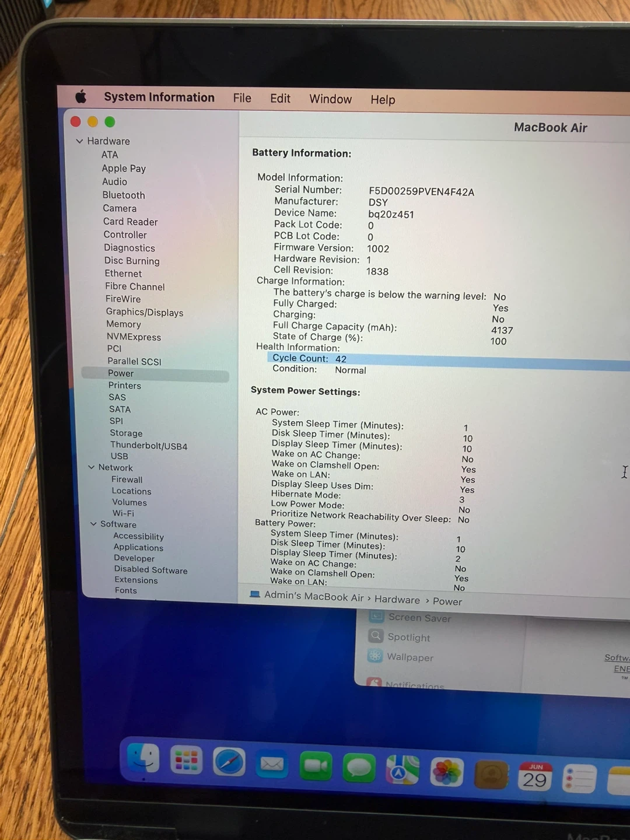Image resolution: width=630 pixels, height=840 pixels.
Task: Select Camera in the sidebar
Action: [x=120, y=208]
